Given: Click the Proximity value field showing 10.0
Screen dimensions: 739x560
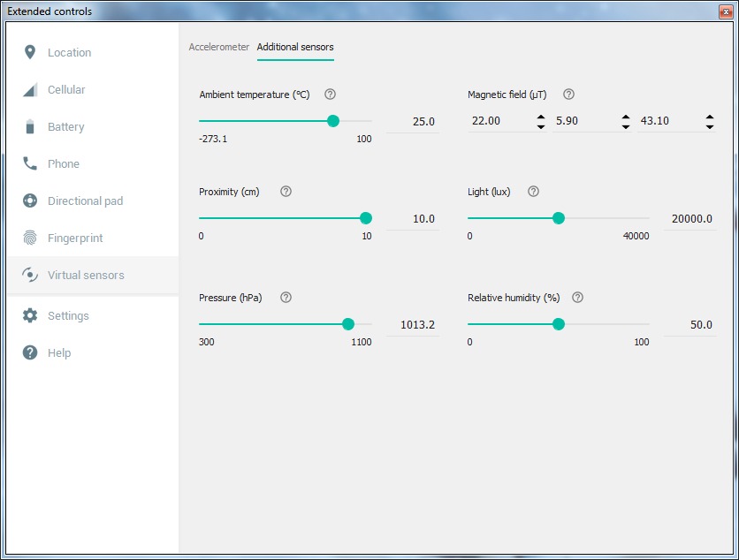Looking at the screenshot, I should pos(413,219).
